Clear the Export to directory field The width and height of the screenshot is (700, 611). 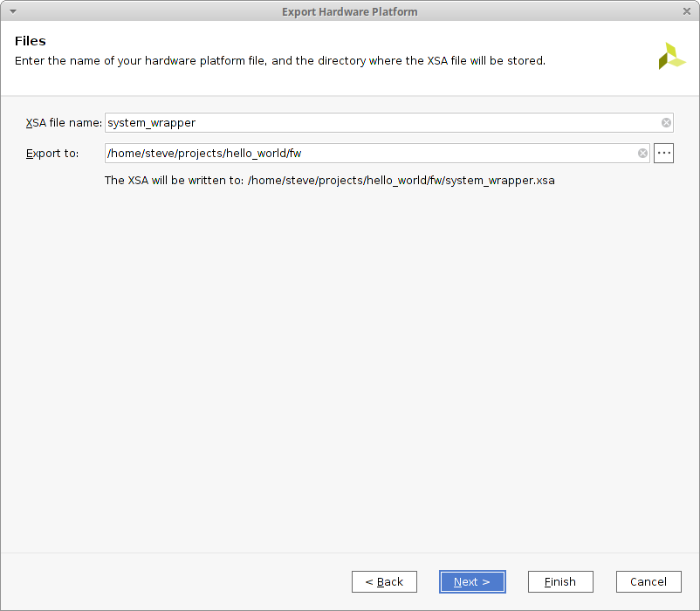tap(642, 154)
